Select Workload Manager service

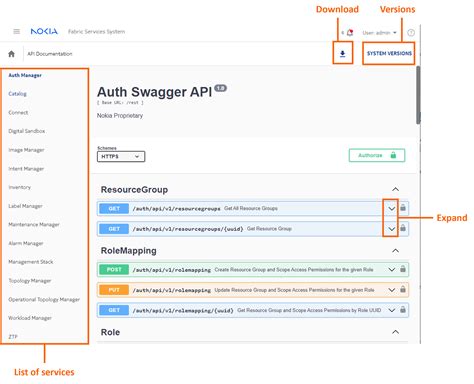tap(30, 318)
